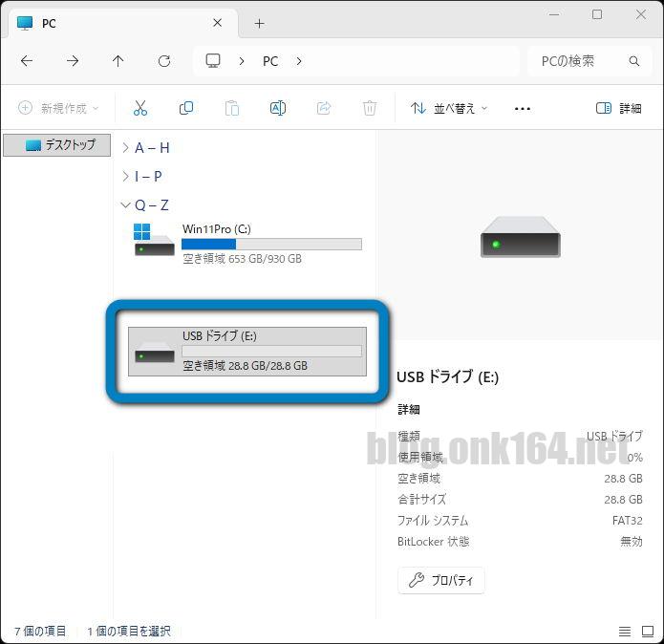This screenshot has height=644, width=664.
Task: Open the See more ellipsis menu
Action: tap(522, 108)
